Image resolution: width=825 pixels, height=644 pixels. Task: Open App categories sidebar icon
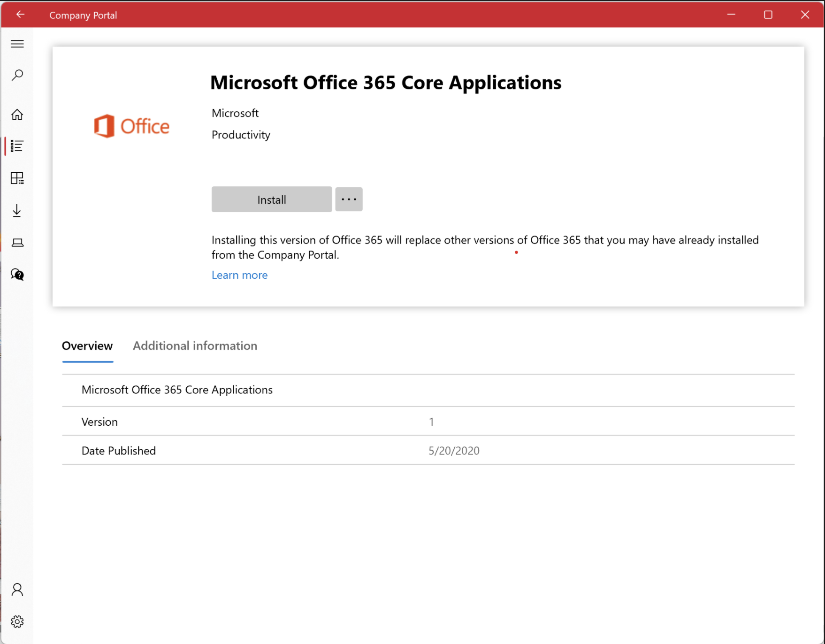[17, 178]
